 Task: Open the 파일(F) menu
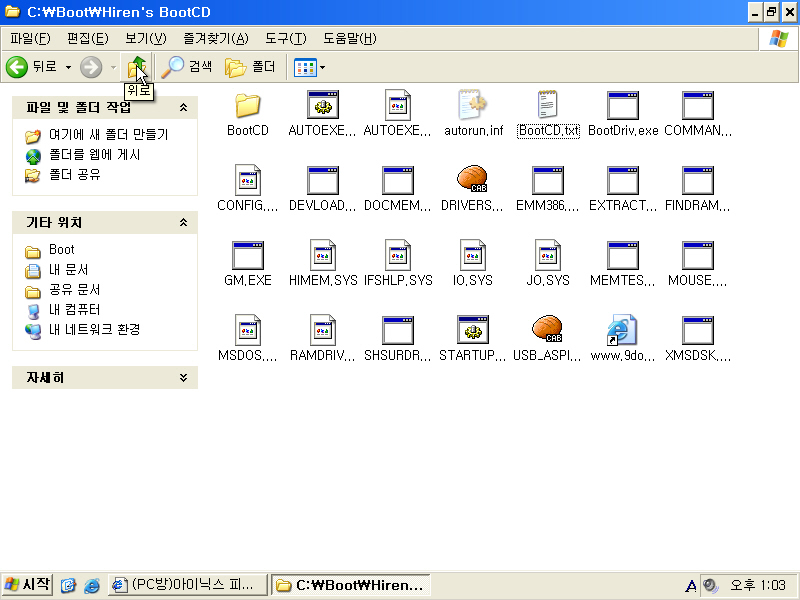(x=30, y=38)
